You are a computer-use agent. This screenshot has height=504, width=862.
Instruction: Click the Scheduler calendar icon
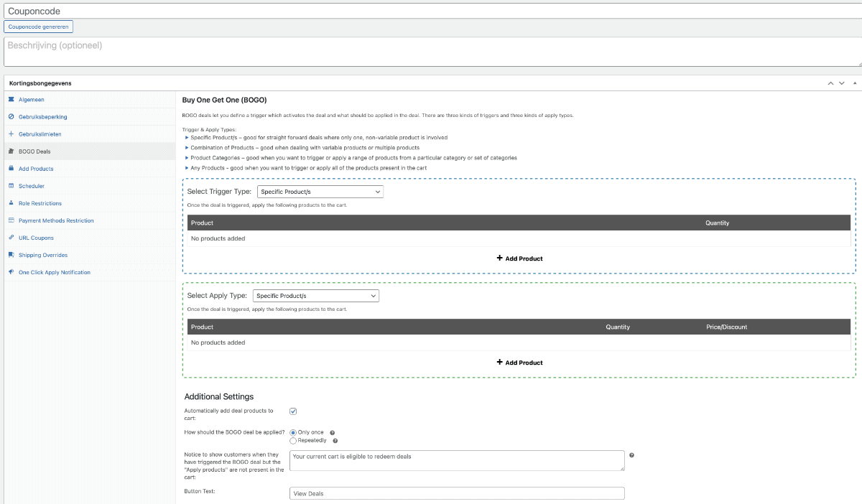point(11,186)
